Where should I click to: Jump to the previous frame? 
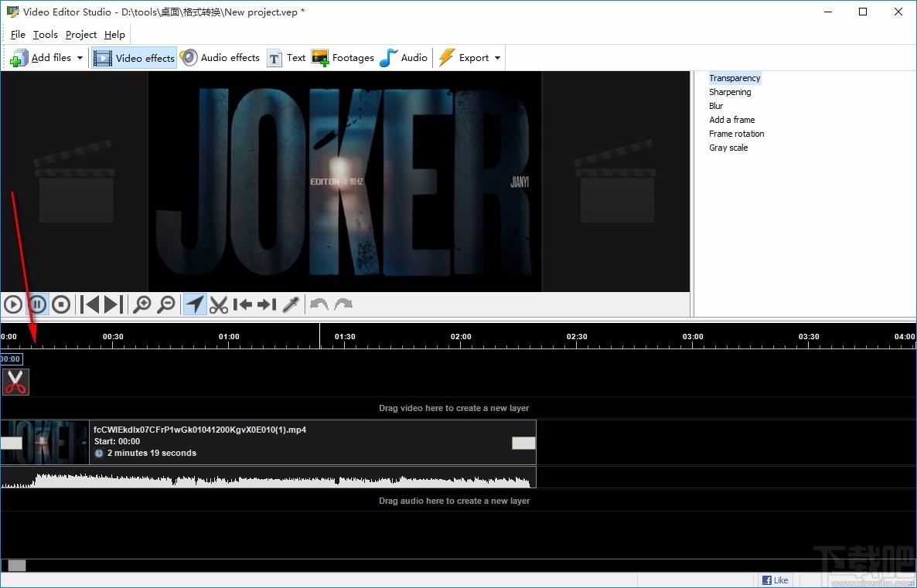90,304
